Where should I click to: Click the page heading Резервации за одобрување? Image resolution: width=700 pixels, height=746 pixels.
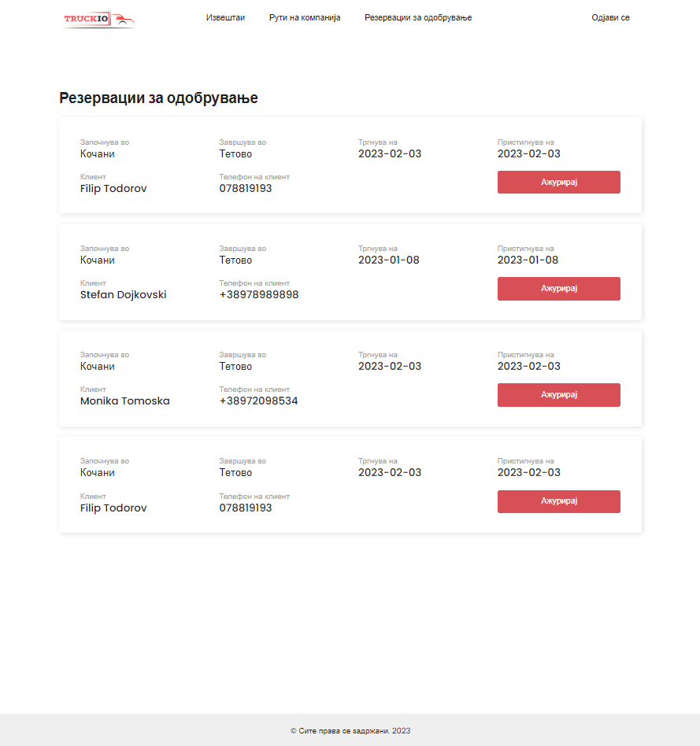click(x=158, y=98)
